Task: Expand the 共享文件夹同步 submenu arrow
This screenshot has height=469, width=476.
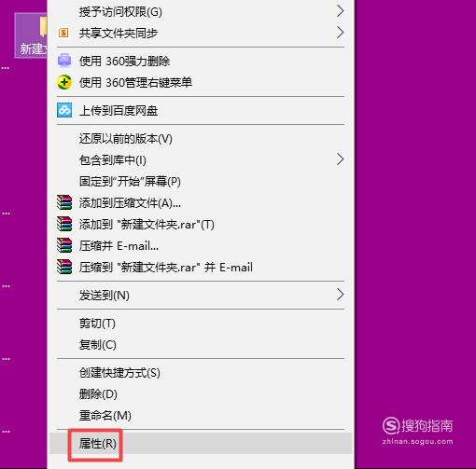Action: pos(341,33)
